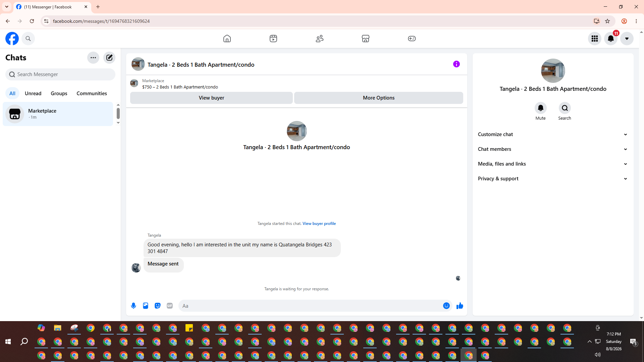Open the Sticky Notes taskbar icon
This screenshot has width=644, height=362.
189,328
